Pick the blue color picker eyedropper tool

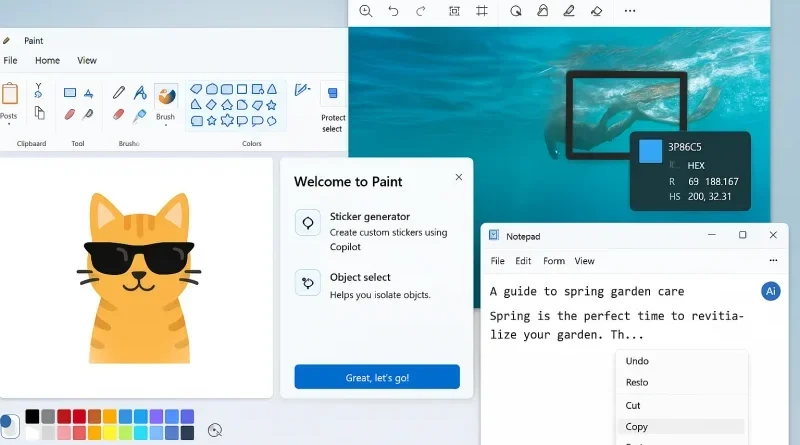click(x=139, y=116)
